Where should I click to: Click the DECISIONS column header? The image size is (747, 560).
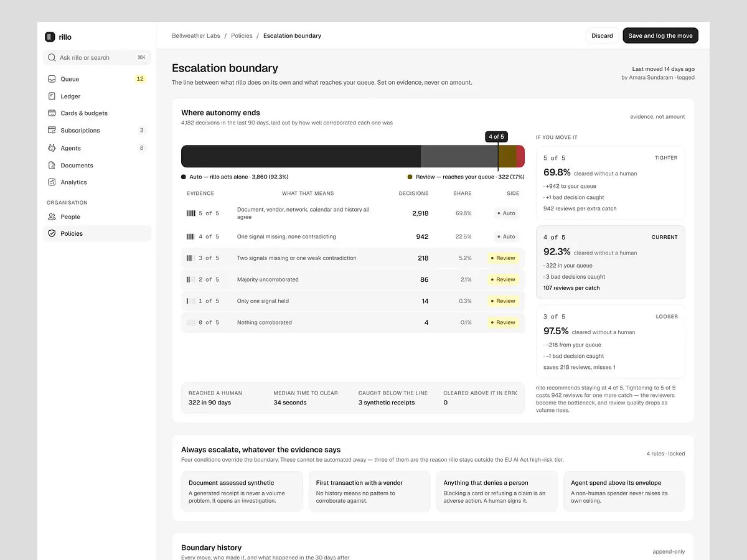[x=413, y=194]
